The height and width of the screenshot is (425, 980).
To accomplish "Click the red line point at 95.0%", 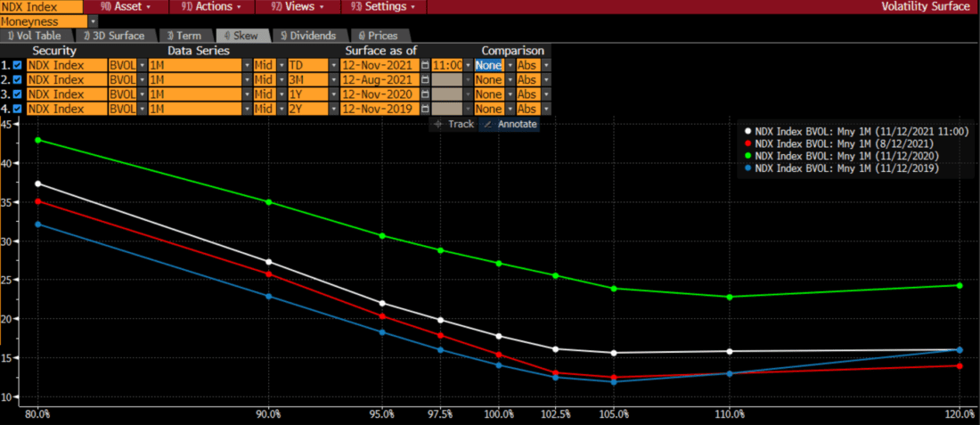I will [x=382, y=316].
